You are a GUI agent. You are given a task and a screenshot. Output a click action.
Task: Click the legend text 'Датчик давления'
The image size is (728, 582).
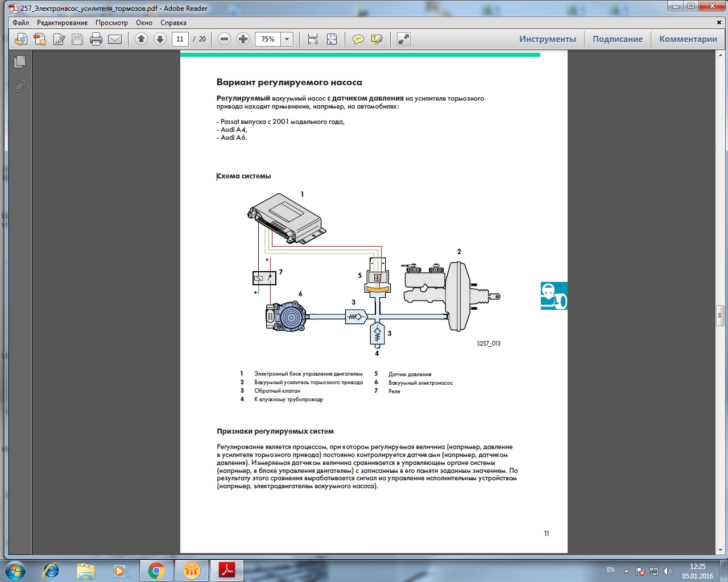pyautogui.click(x=409, y=375)
